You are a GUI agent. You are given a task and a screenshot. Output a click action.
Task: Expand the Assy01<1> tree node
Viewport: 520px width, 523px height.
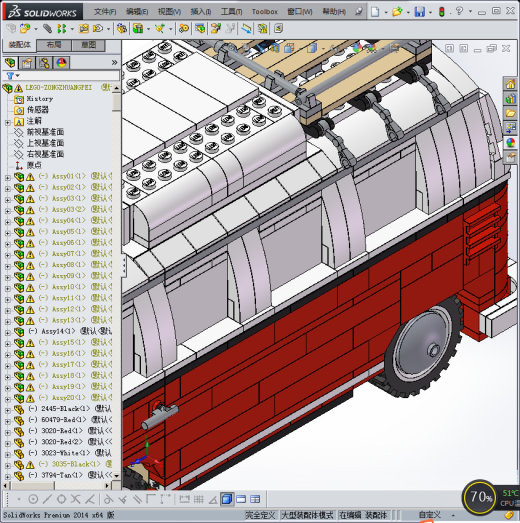(8, 178)
